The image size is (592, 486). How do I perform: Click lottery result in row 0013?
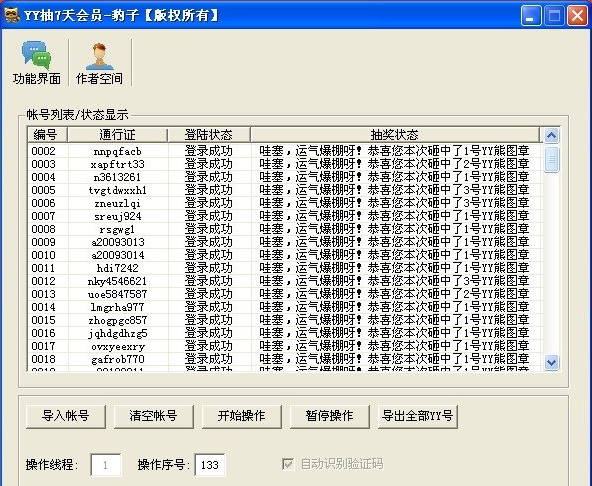(394, 294)
